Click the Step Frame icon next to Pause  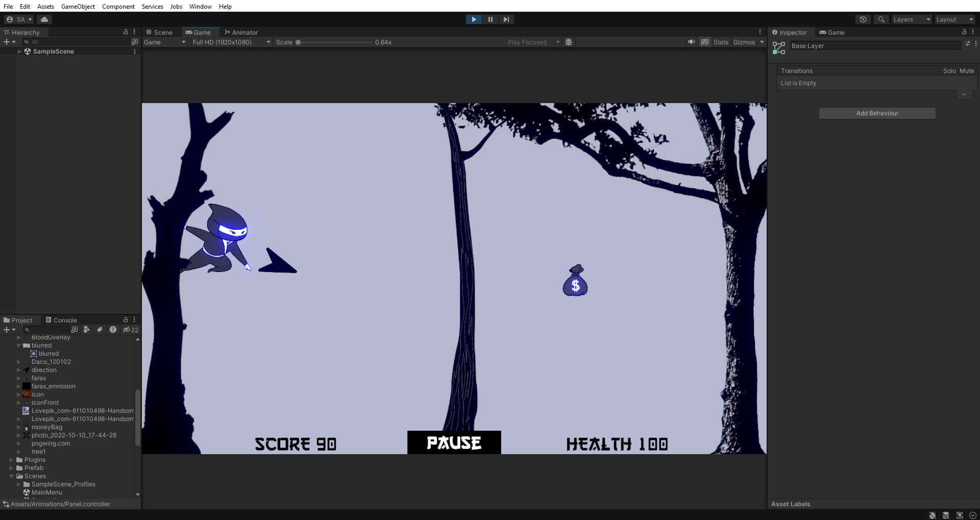(506, 19)
